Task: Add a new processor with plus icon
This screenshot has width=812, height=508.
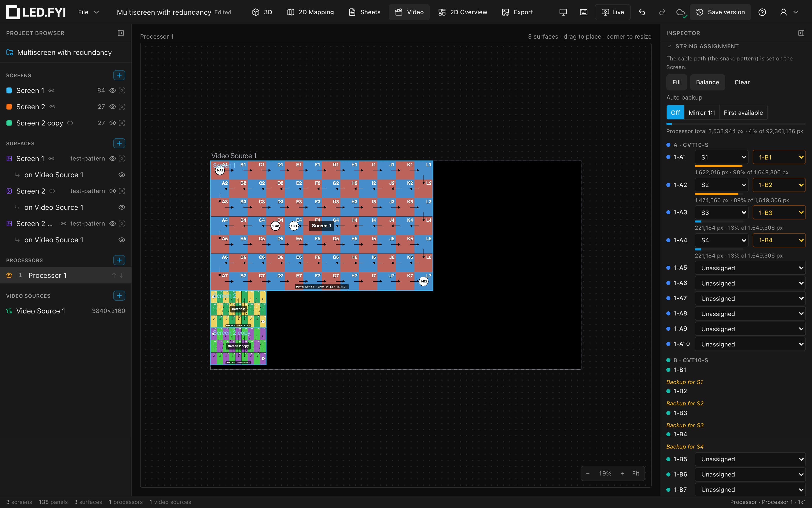Action: point(119,260)
